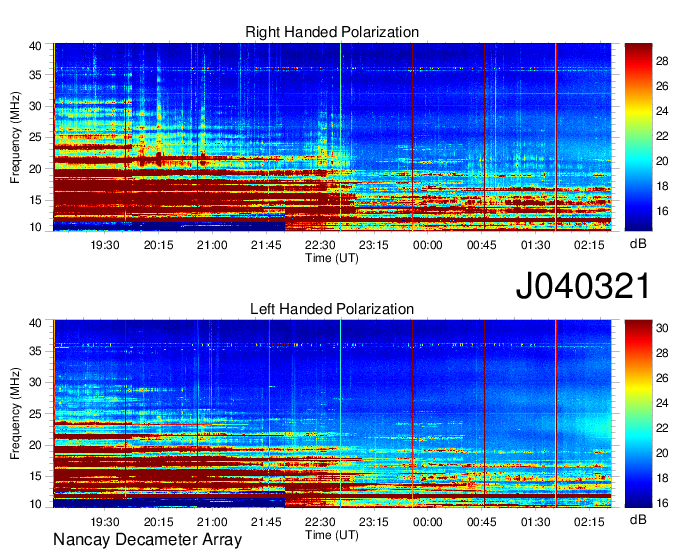Click the 21:45 time tick of Left Handed plot

pos(266,522)
